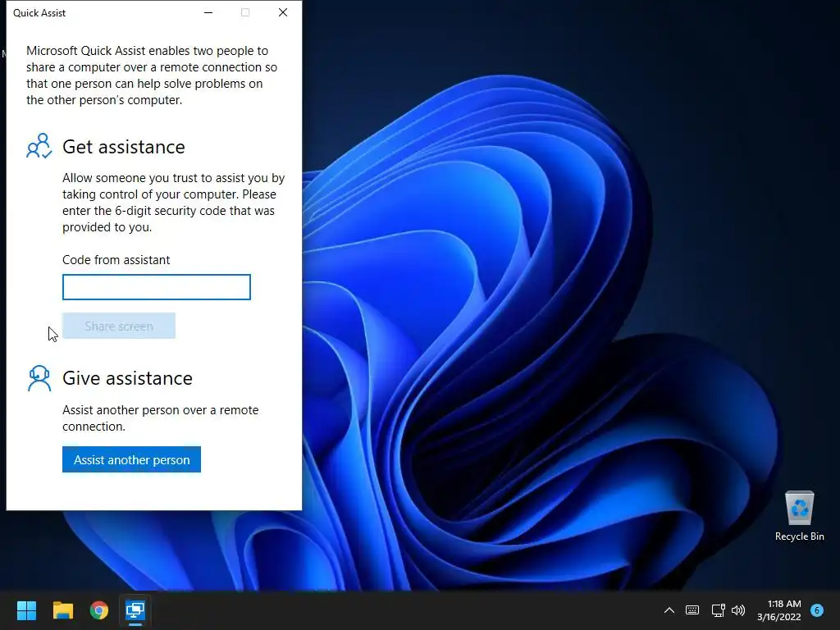Click the Give assistance heading
840x630 pixels.
127,378
